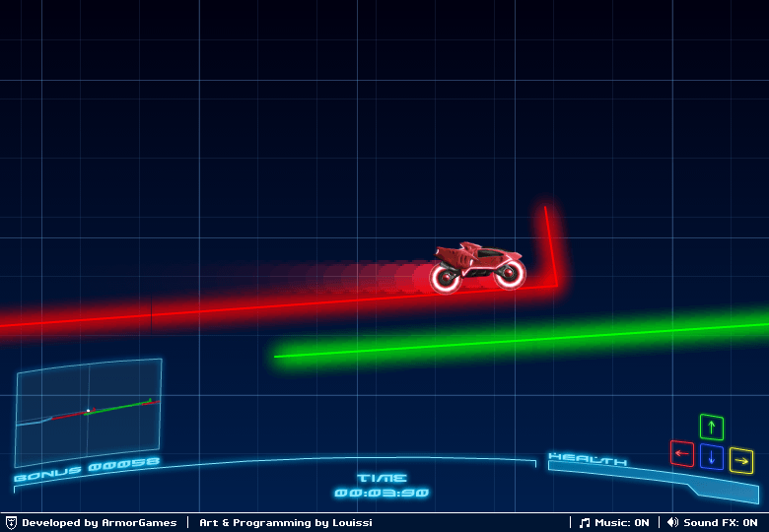
Task: Click the ArmorGames shield logo
Action: click(11, 523)
